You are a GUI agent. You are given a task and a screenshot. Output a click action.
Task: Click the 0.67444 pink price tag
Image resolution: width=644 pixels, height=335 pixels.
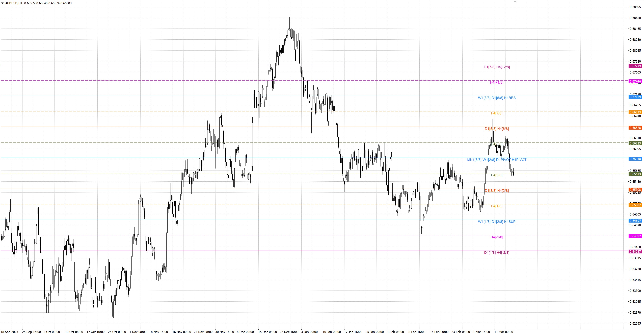click(635, 81)
